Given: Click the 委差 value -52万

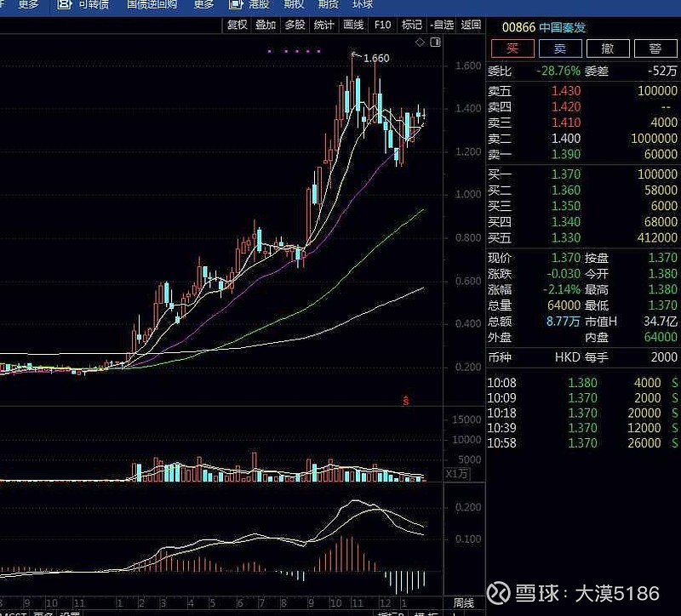Looking at the screenshot, I should click(x=662, y=71).
